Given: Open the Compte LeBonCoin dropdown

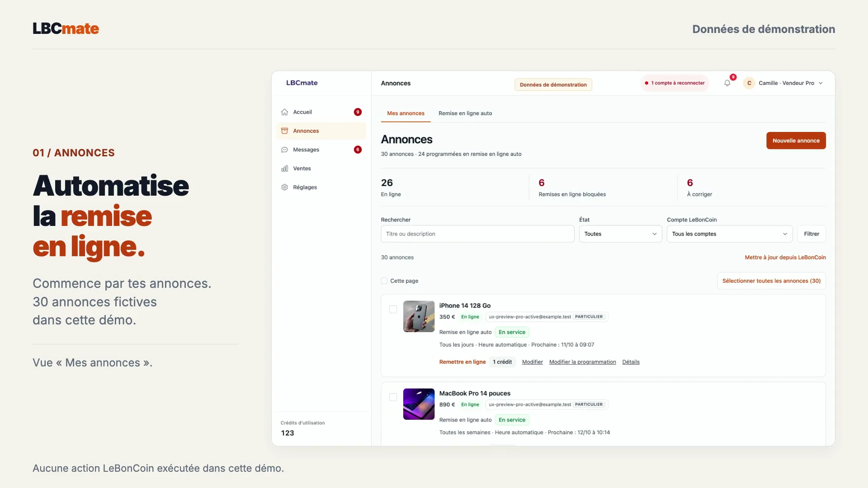Looking at the screenshot, I should (729, 234).
